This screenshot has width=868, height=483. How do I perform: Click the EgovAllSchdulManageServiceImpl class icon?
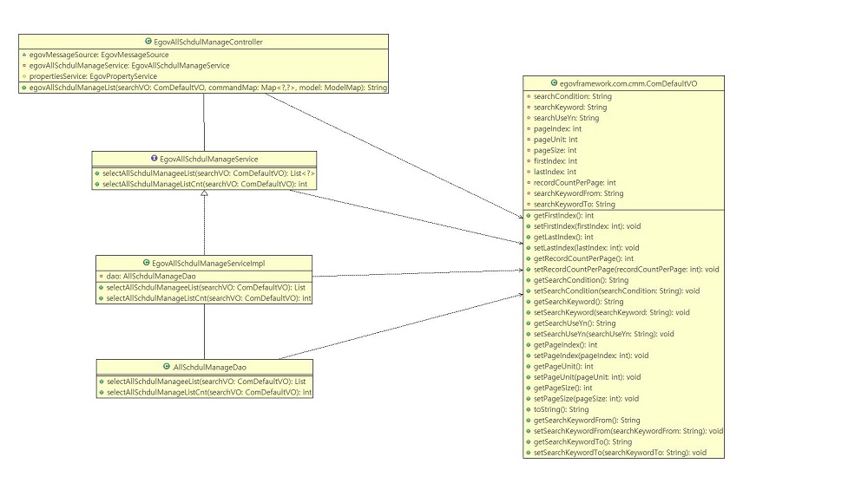pyautogui.click(x=145, y=262)
